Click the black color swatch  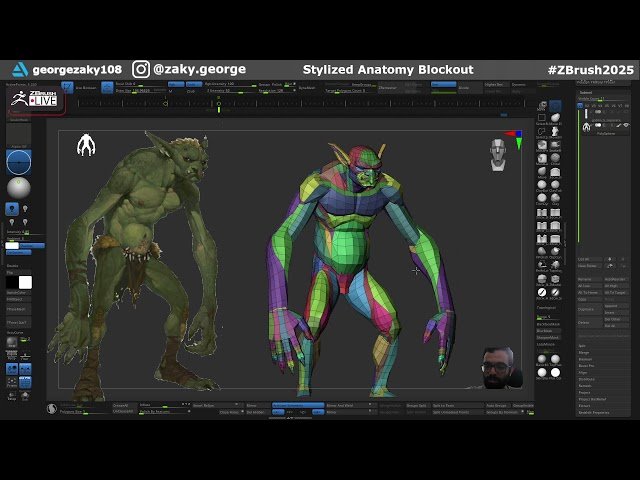click(x=12, y=282)
